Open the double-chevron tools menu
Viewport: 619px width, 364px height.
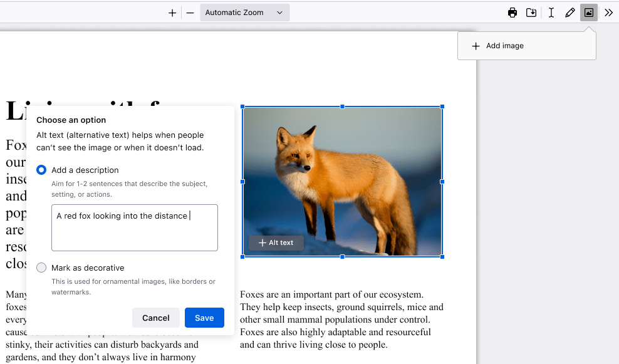click(608, 13)
